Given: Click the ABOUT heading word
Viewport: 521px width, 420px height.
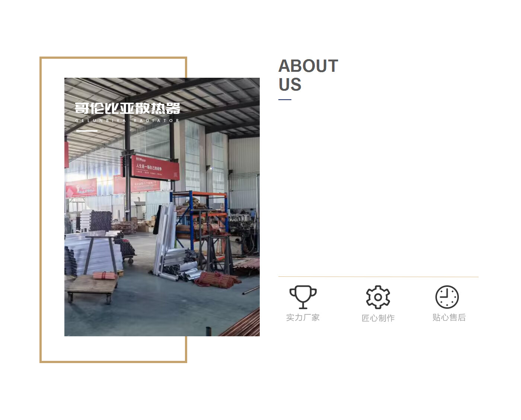Looking at the screenshot, I should pos(309,66).
